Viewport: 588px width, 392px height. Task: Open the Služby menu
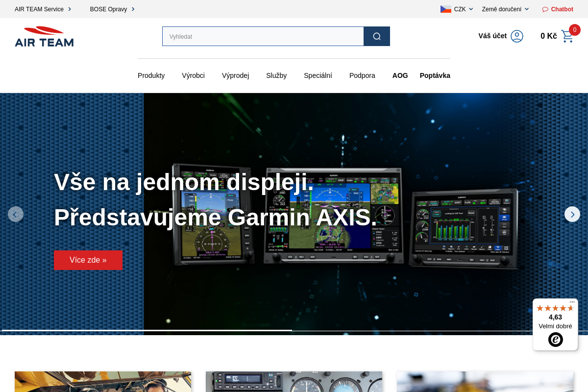tap(276, 75)
